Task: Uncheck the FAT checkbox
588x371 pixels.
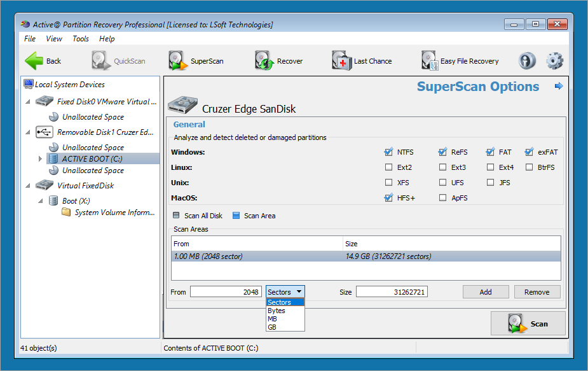Action: click(490, 152)
